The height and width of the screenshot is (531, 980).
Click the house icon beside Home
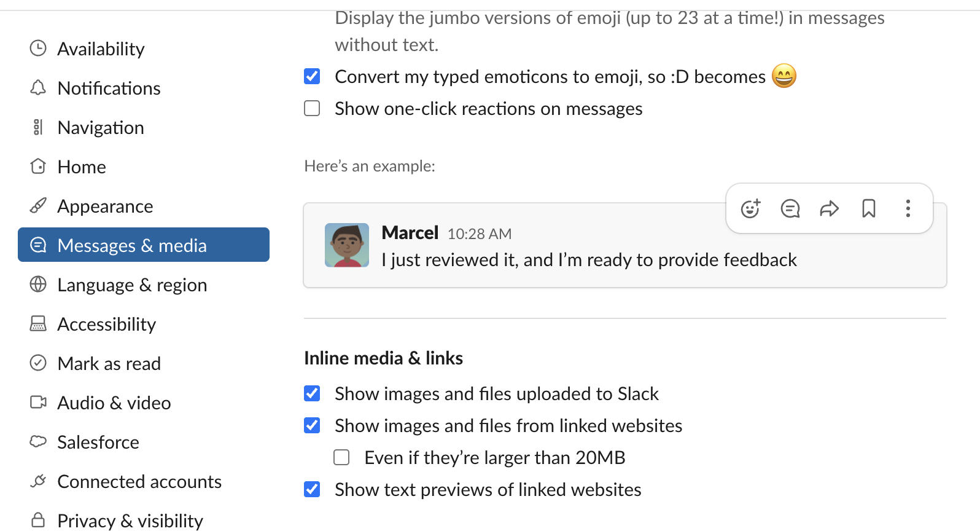(x=38, y=167)
